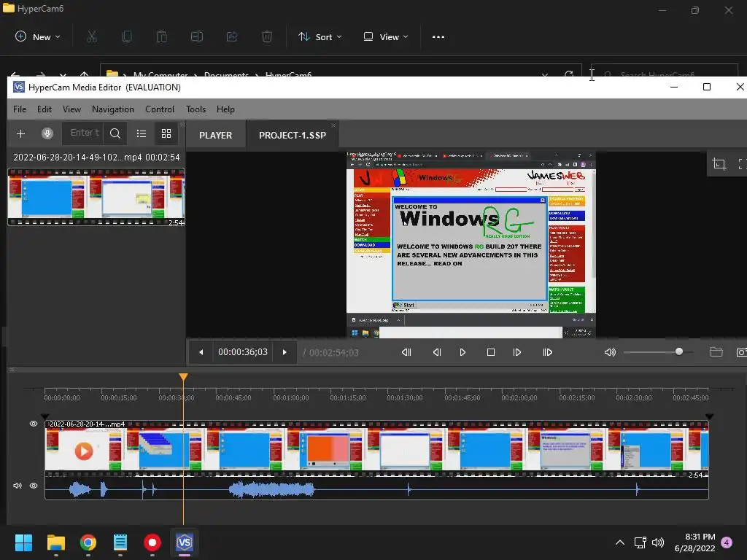
Task: Open the Control menu
Action: tap(160, 109)
